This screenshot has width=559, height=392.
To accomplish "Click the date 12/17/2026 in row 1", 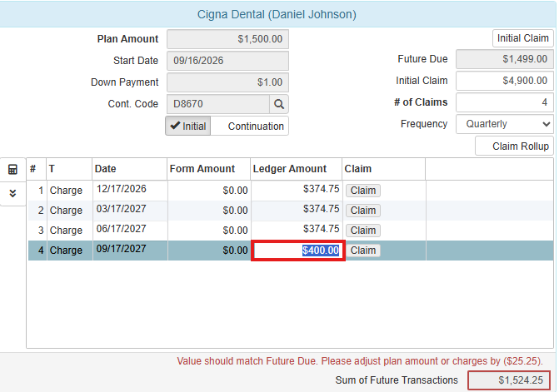I will click(x=121, y=189).
